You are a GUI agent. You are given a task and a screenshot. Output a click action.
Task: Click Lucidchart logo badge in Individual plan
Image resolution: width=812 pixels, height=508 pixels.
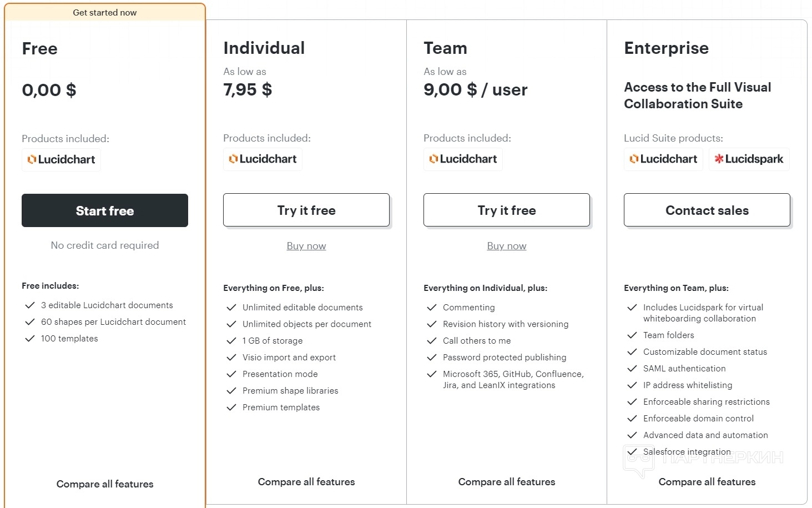tap(263, 159)
